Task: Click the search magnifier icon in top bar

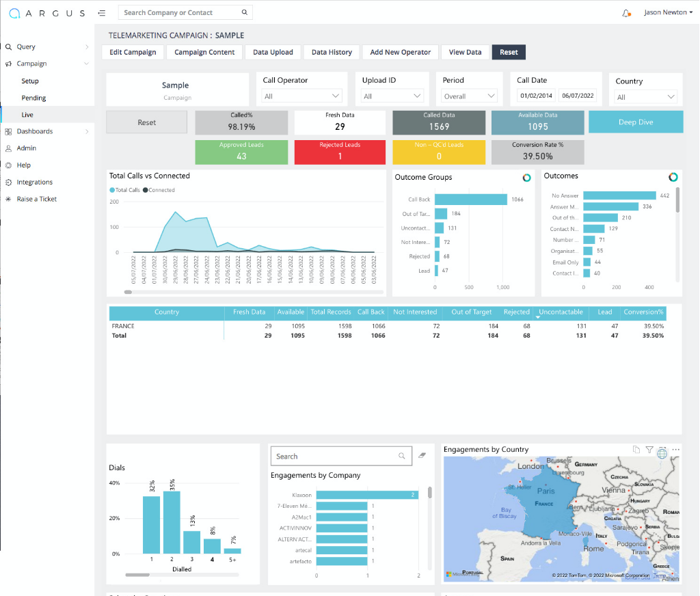Action: point(245,12)
